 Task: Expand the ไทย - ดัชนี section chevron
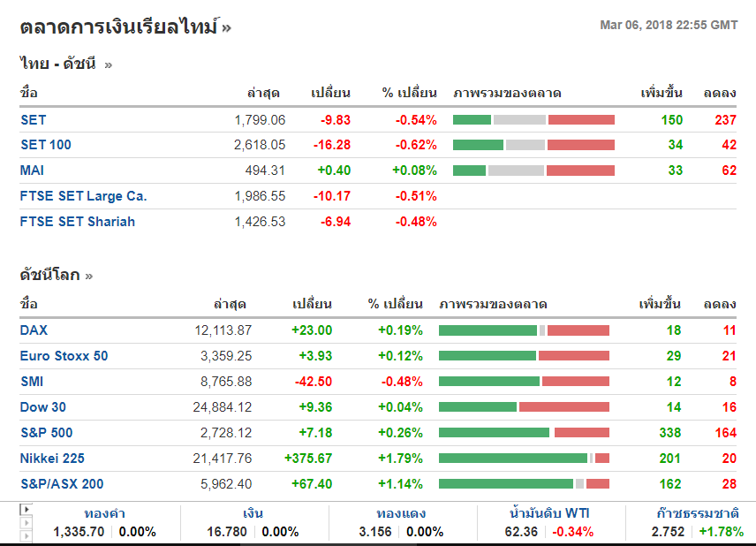(109, 64)
